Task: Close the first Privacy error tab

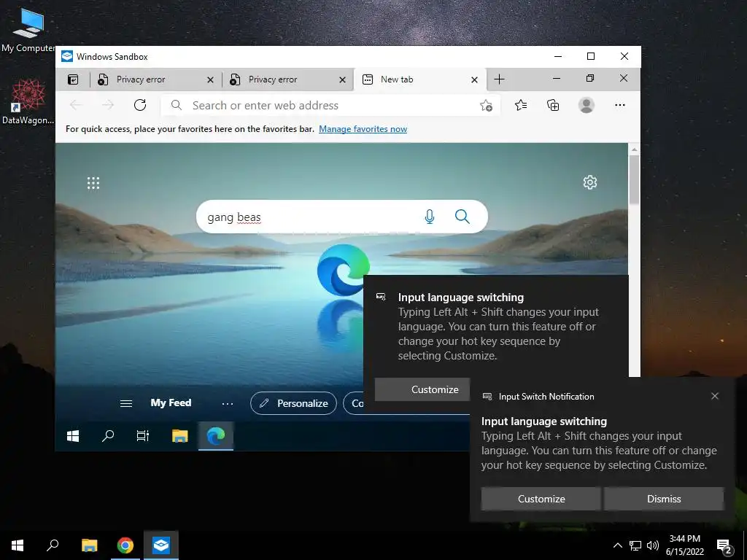Action: [x=210, y=80]
